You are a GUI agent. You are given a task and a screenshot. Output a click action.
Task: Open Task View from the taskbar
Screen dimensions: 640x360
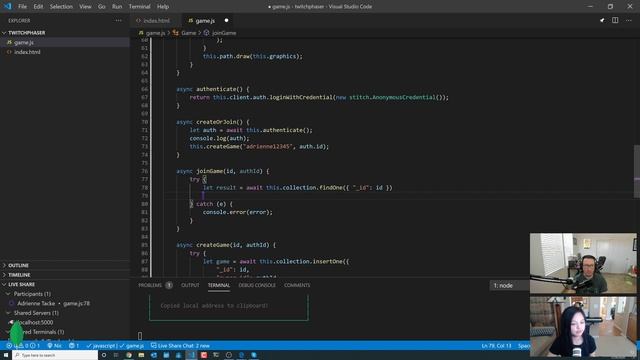pyautogui.click(x=116, y=355)
